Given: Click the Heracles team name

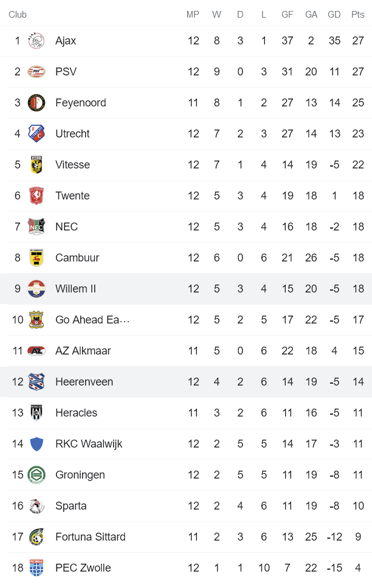Looking at the screenshot, I should (x=76, y=413).
